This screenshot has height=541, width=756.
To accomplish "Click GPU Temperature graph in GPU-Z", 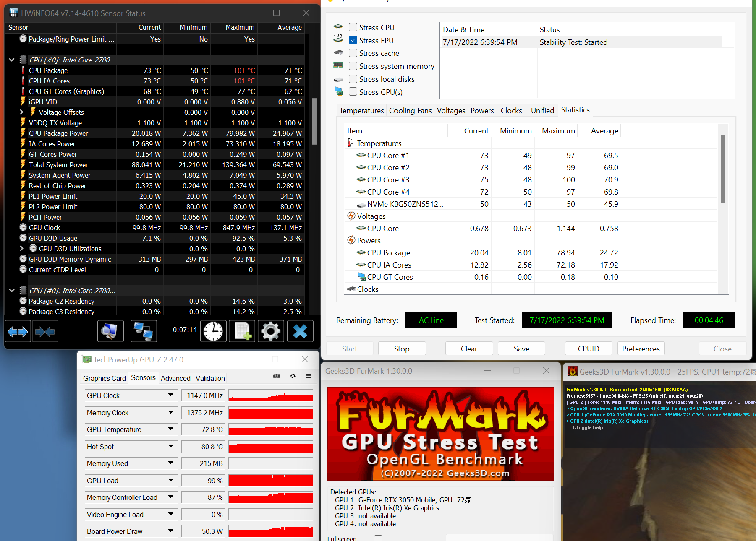I will (x=271, y=429).
